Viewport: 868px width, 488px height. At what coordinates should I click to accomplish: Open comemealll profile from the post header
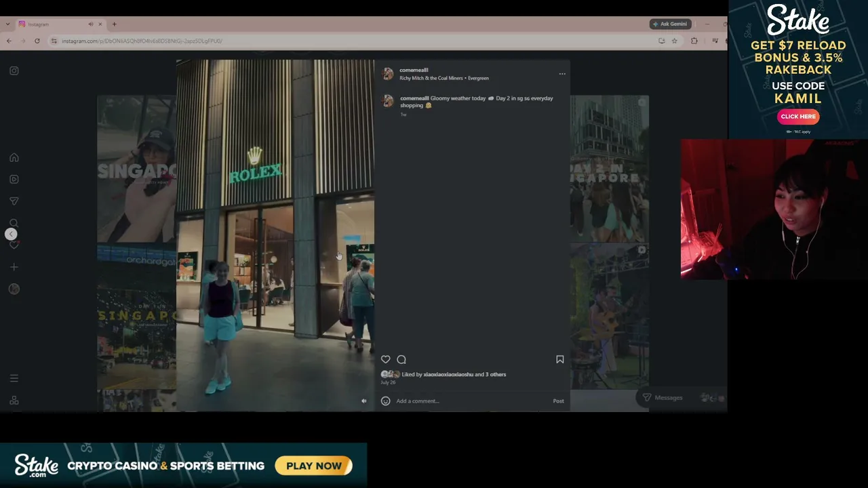(414, 70)
